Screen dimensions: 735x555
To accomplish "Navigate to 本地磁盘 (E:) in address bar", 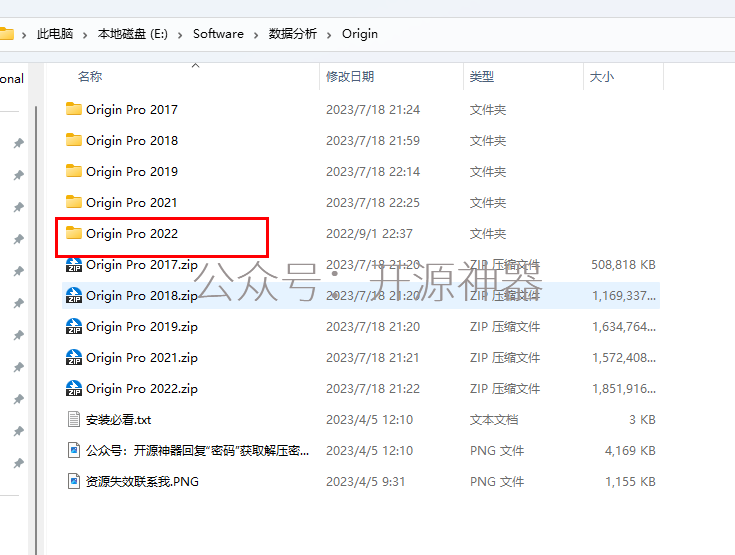I will point(132,34).
